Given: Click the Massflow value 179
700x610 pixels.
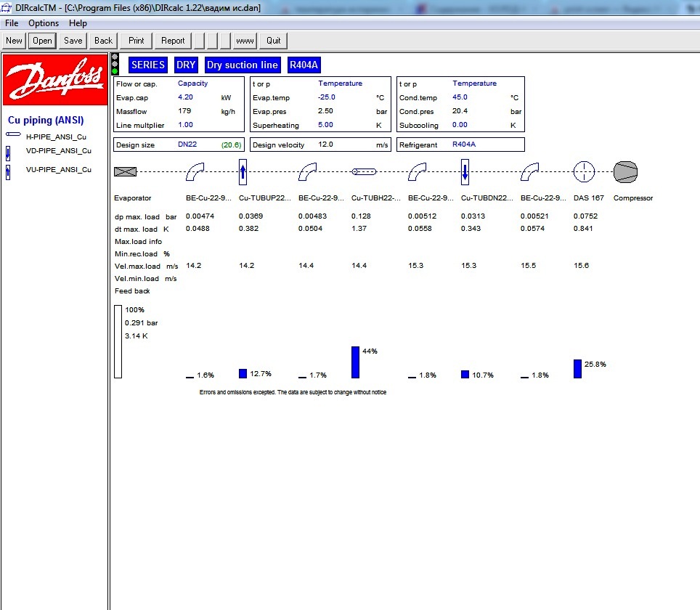Looking at the screenshot, I should click(x=184, y=111).
